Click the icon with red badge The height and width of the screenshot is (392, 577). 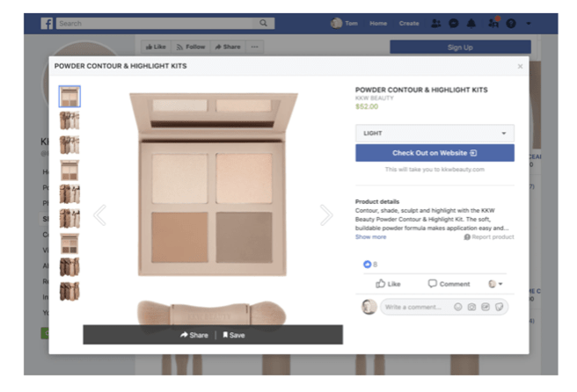click(x=493, y=23)
